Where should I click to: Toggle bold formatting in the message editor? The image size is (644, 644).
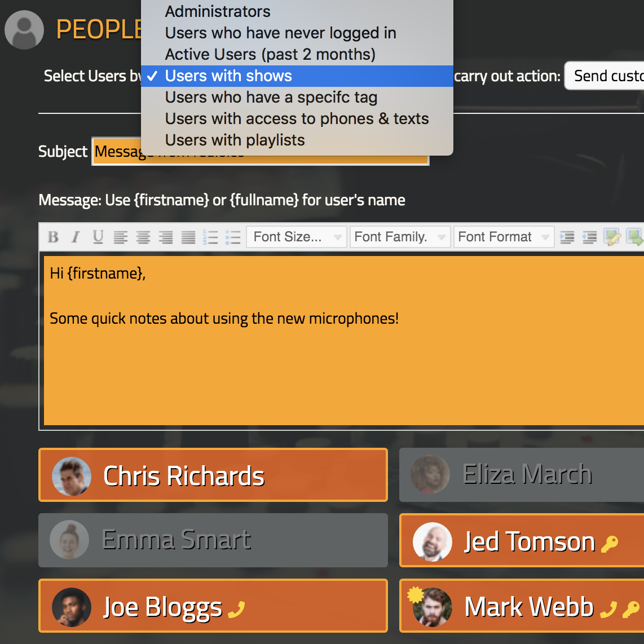53,237
